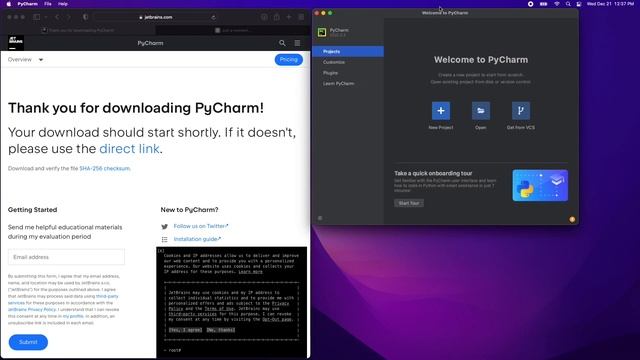This screenshot has height=360, width=640.
Task: Open the Apple menu
Action: pyautogui.click(x=9, y=4)
